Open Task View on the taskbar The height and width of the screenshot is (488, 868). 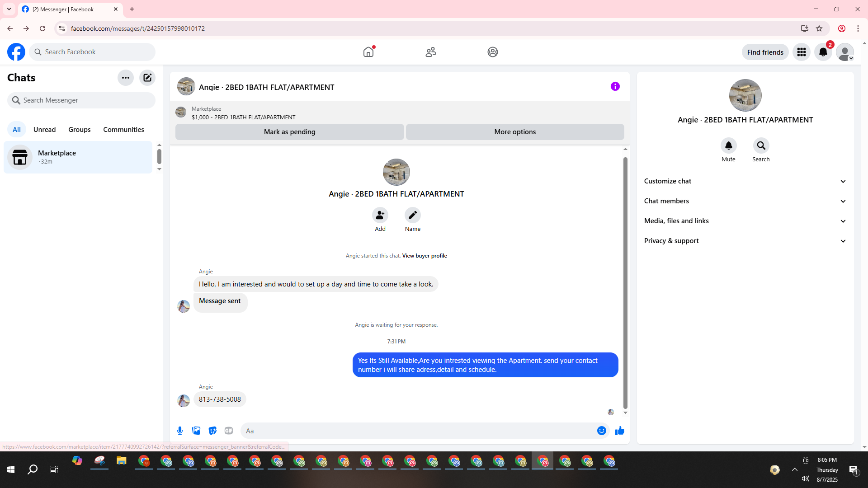[54, 469]
